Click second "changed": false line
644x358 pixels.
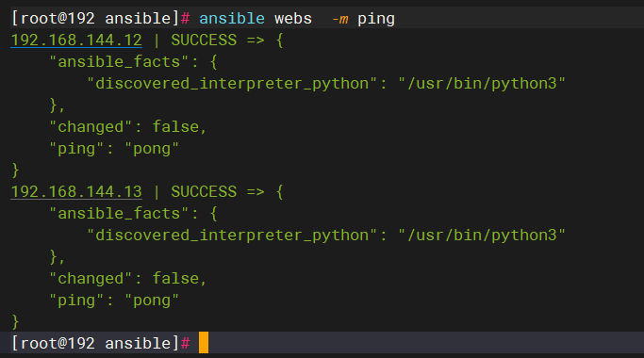pyautogui.click(x=127, y=278)
